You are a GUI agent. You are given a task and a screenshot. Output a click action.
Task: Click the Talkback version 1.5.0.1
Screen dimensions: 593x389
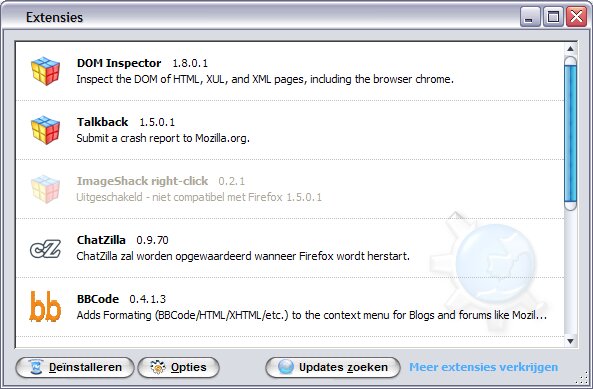157,122
